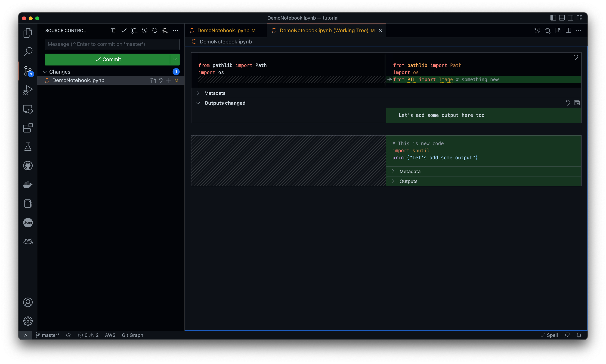Show file history in Source Control header
606x364 pixels.
(144, 30)
